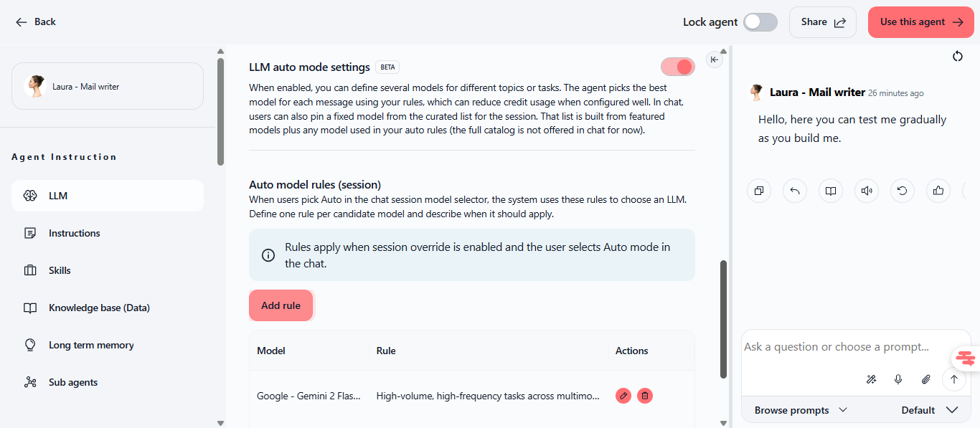Click the microphone icon in chat input
Image resolution: width=980 pixels, height=428 pixels.
[x=898, y=379]
